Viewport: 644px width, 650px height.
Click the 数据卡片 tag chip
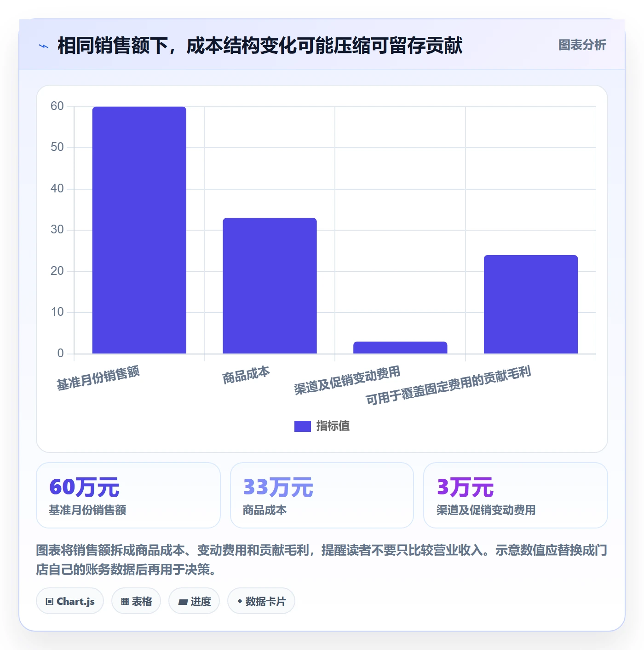pos(261,601)
